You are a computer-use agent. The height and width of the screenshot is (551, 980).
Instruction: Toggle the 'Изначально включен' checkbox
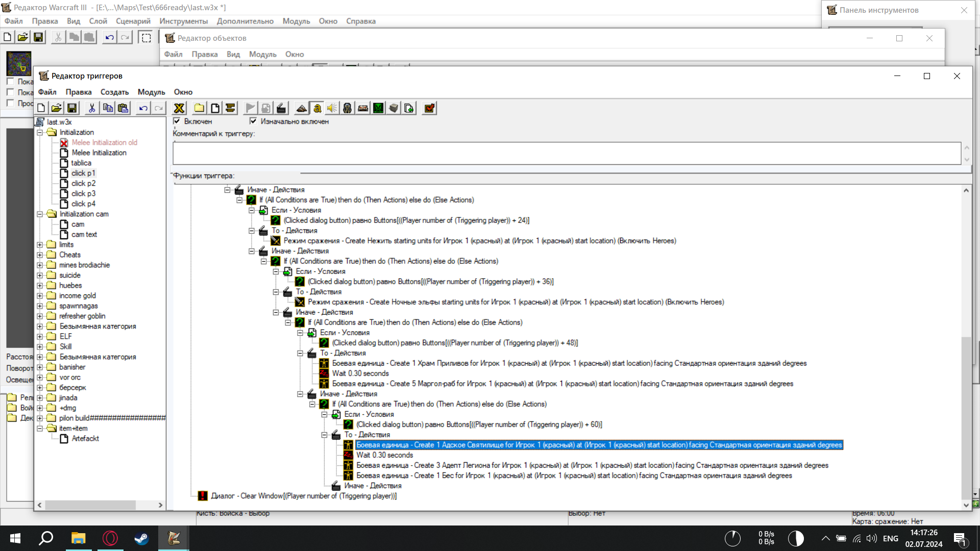pos(253,121)
